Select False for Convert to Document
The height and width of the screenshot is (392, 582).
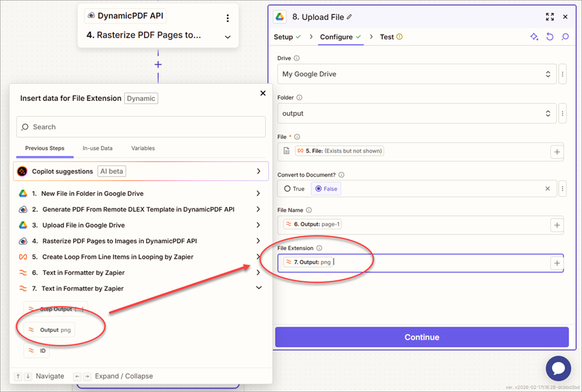[326, 189]
